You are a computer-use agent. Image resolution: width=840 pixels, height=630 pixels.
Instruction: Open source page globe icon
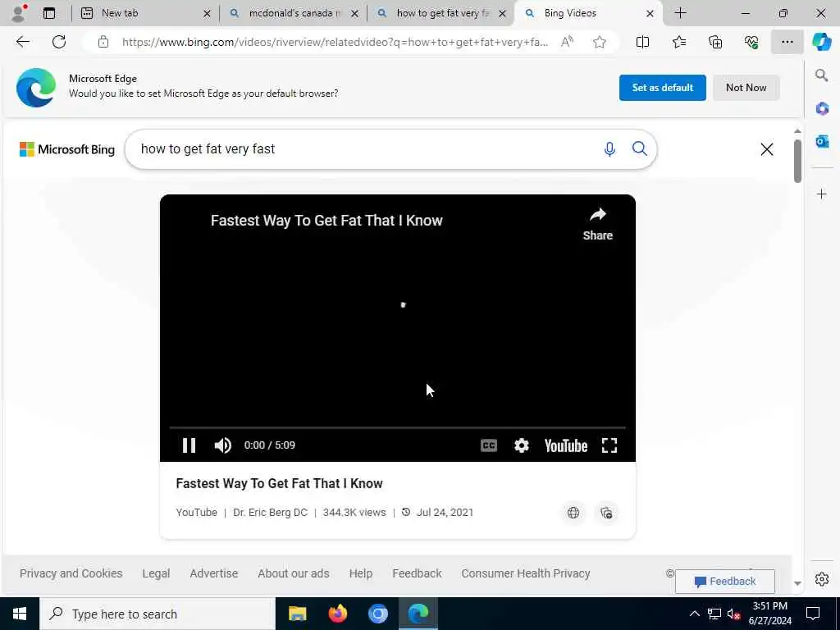[x=573, y=513]
